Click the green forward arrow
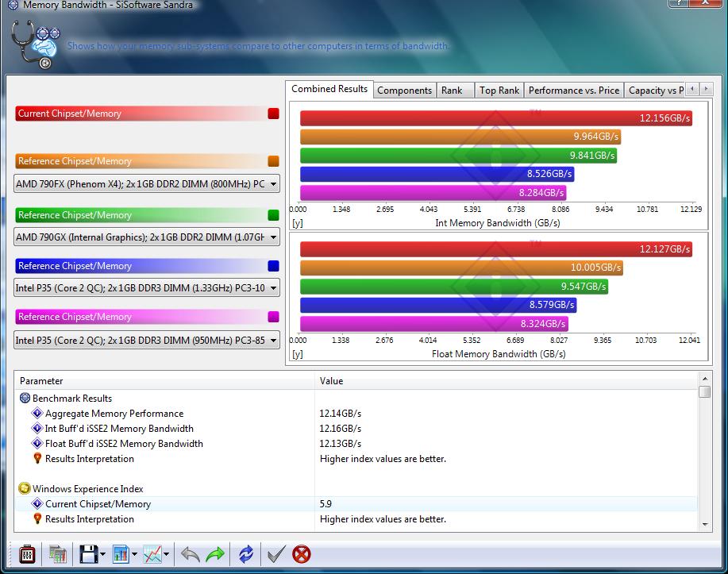Viewport: 728px width, 574px height. pos(215,554)
